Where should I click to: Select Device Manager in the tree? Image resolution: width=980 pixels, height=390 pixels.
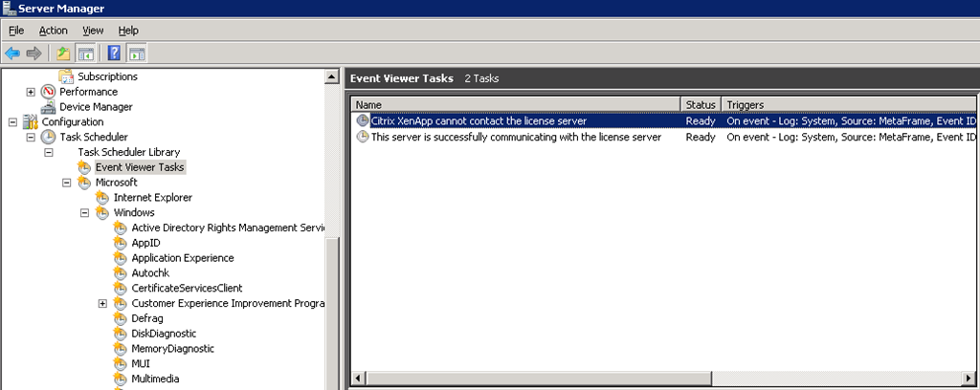pyautogui.click(x=97, y=107)
